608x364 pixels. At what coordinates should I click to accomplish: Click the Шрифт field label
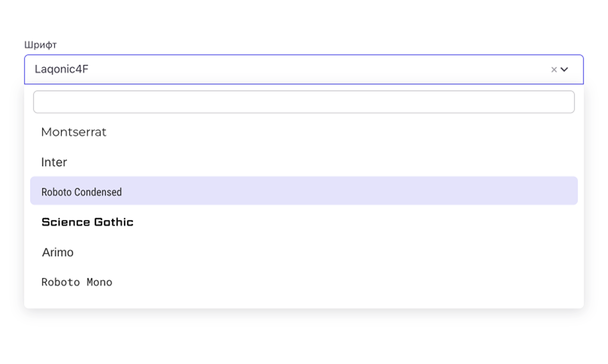point(40,45)
